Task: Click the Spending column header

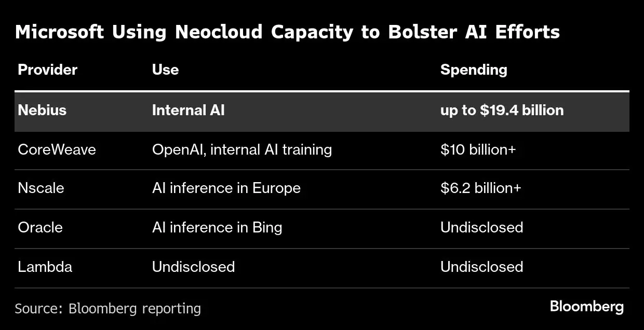Action: point(473,70)
